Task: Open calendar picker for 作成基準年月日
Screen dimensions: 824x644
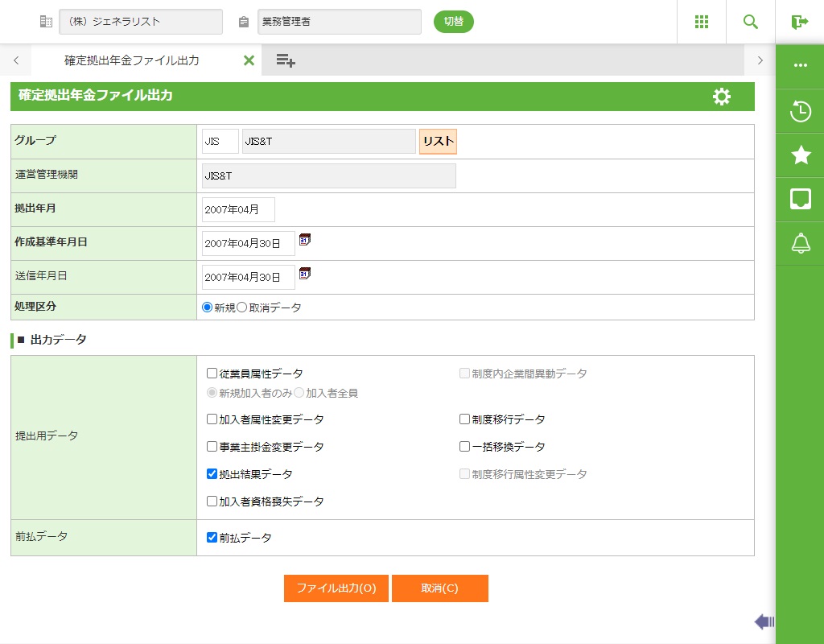Action: click(305, 240)
